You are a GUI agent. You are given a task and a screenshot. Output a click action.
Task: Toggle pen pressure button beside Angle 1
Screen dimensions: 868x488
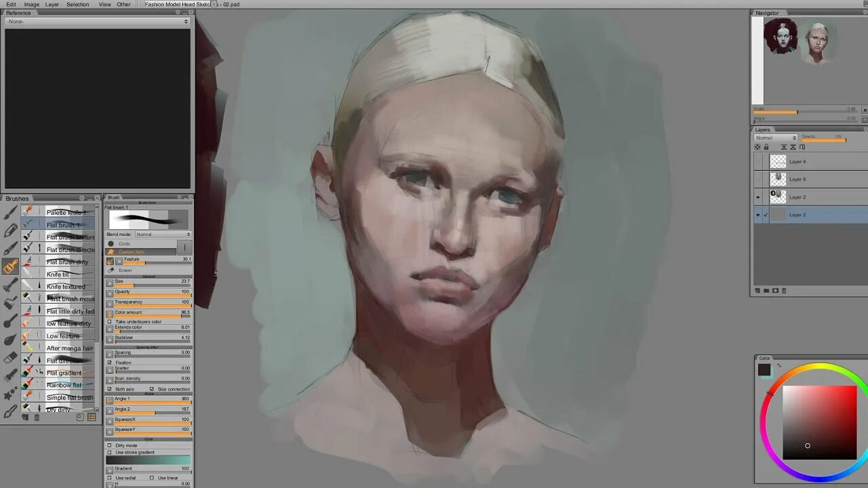coord(110,401)
